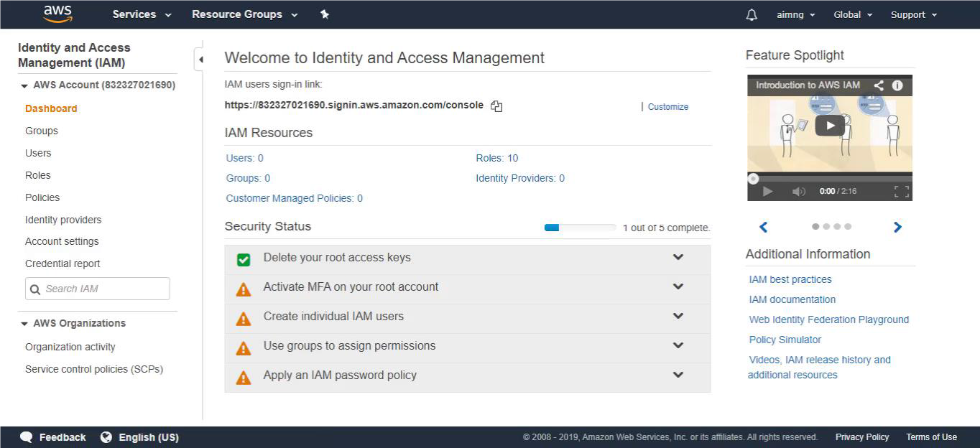Click the Feedback speech bubble icon

27,437
